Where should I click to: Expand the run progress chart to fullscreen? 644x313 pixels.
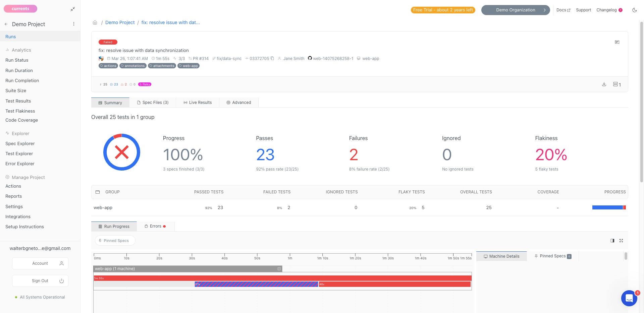[621, 241]
